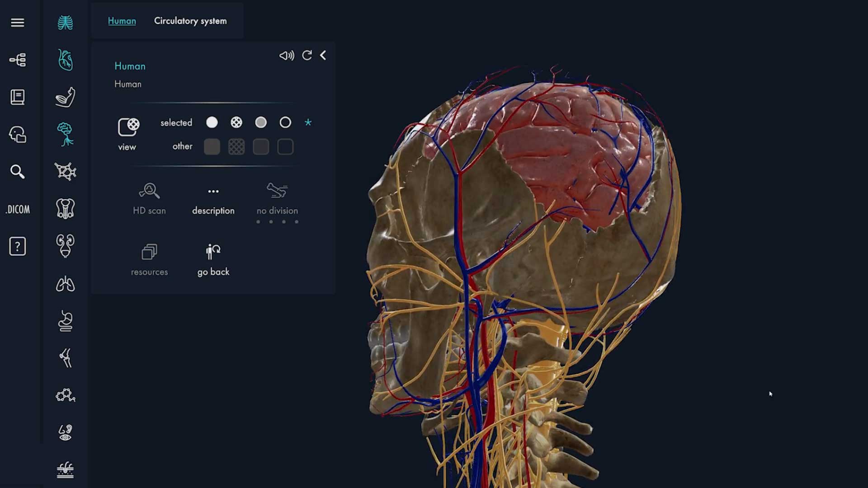The width and height of the screenshot is (868, 488).
Task: Open the hamburger main menu
Action: click(18, 23)
